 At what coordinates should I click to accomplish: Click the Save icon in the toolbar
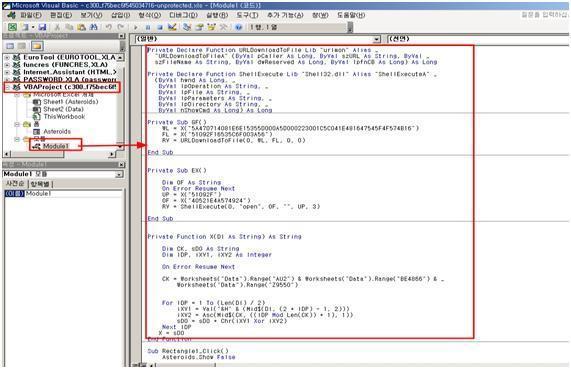tap(43, 27)
